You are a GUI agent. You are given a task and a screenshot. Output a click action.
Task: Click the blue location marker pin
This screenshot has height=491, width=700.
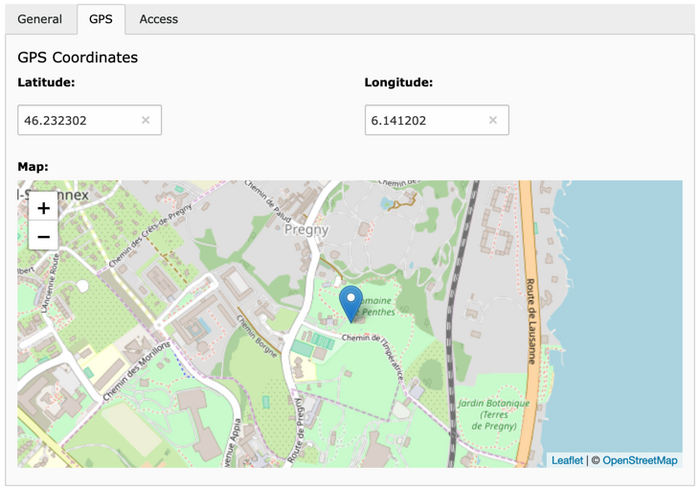point(351,304)
